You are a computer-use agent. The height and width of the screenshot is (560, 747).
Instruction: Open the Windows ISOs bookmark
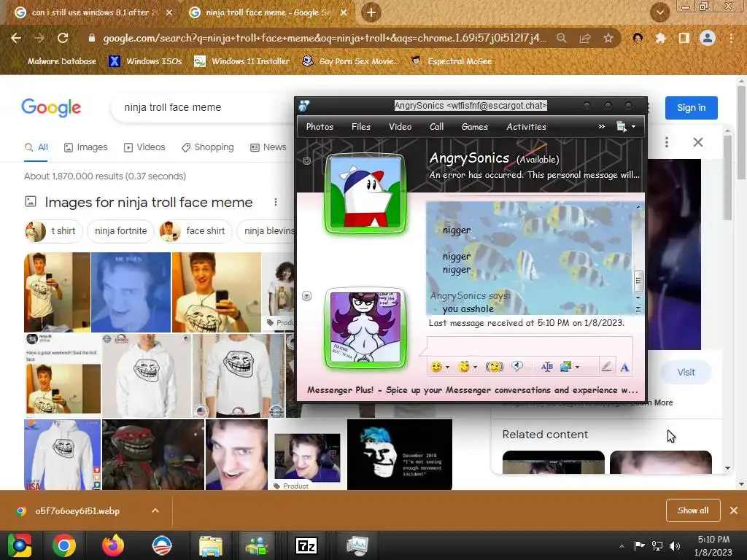tap(146, 61)
